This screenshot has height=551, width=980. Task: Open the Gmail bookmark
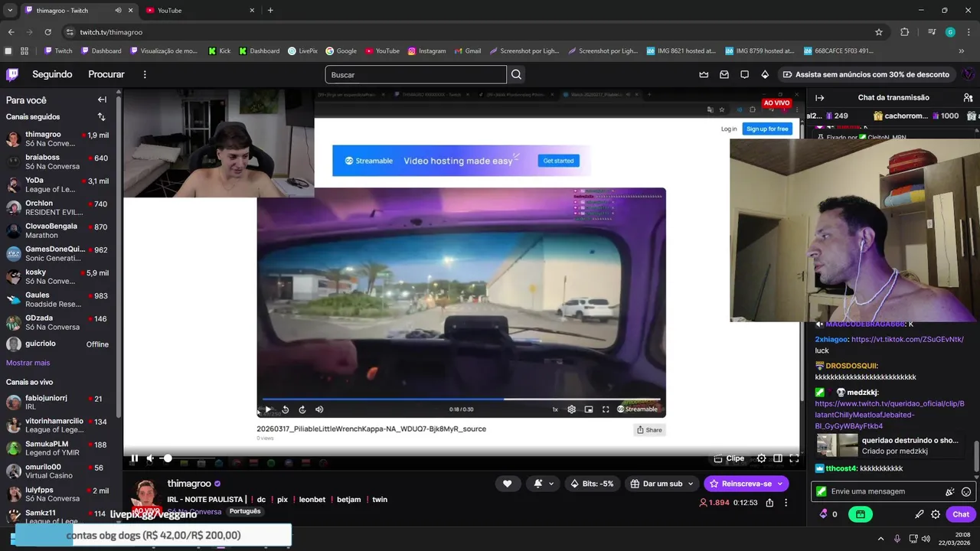pos(467,51)
